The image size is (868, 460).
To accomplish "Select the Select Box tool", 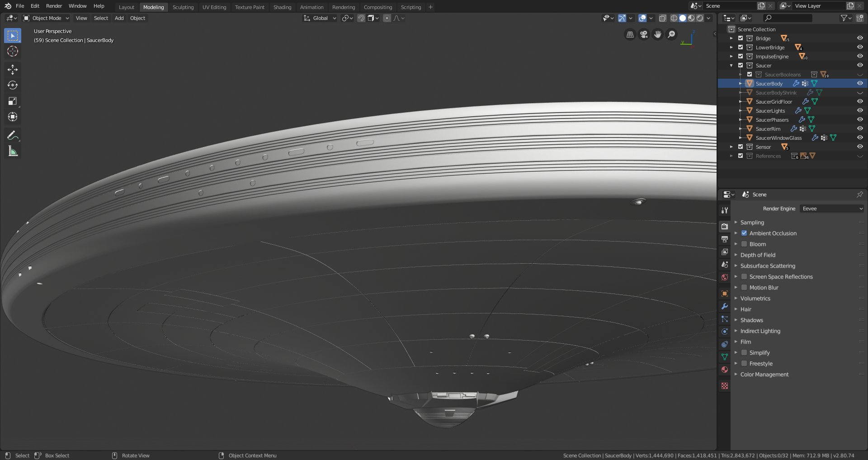I will click(x=13, y=35).
